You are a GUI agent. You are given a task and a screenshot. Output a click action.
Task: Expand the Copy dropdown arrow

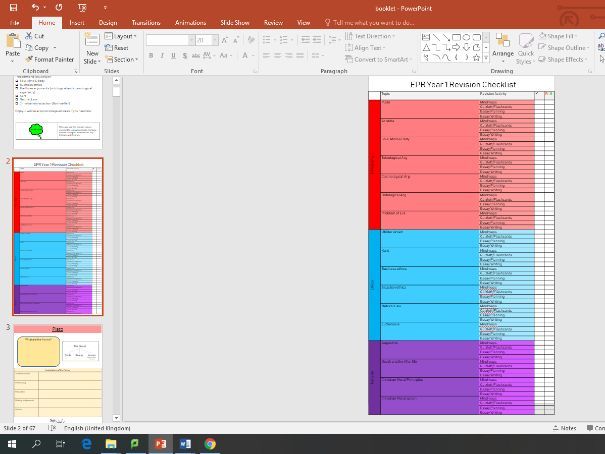coord(54,48)
